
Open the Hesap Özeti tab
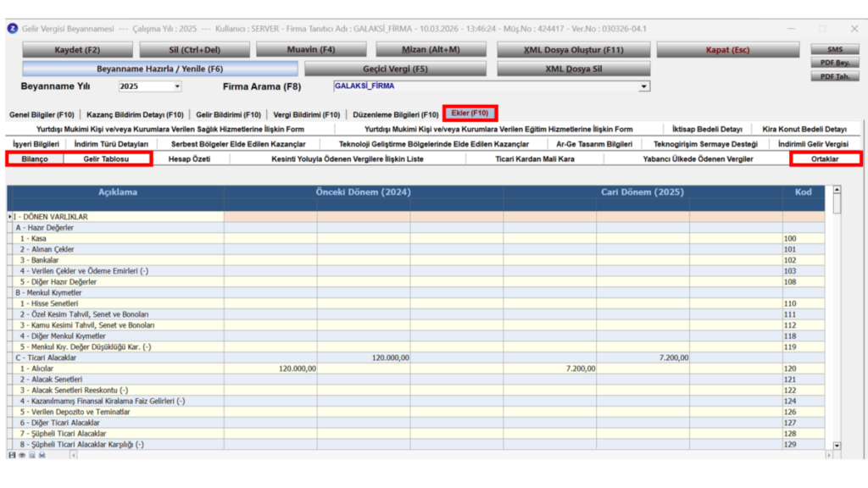click(189, 158)
